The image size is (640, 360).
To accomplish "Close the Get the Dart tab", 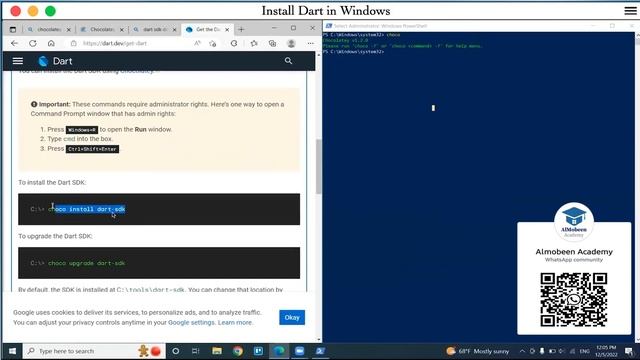I will pos(227,29).
